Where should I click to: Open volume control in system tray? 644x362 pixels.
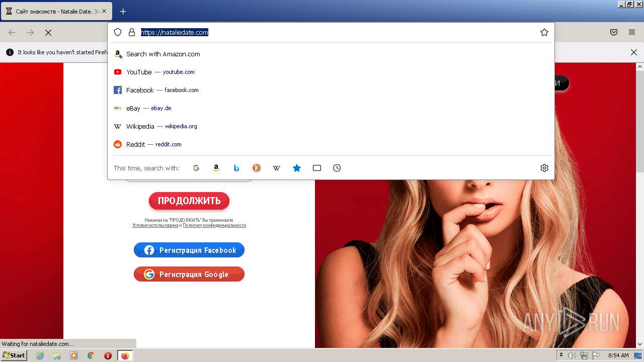(572, 355)
